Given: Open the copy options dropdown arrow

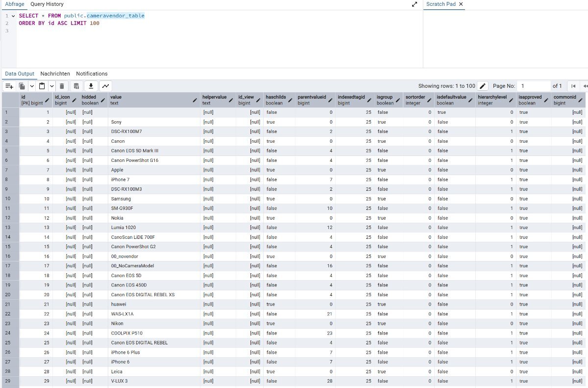Looking at the screenshot, I should tap(32, 86).
